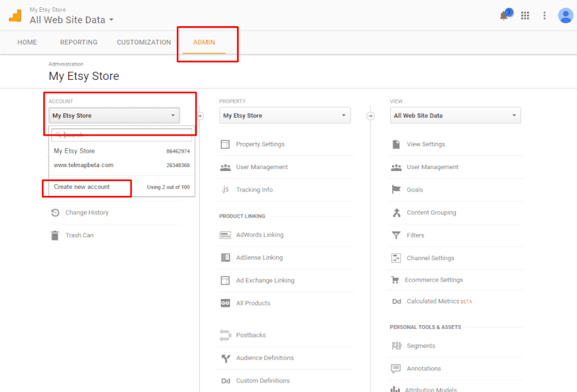577x392 pixels.
Task: Click the Goals flag icon
Action: pos(396,189)
